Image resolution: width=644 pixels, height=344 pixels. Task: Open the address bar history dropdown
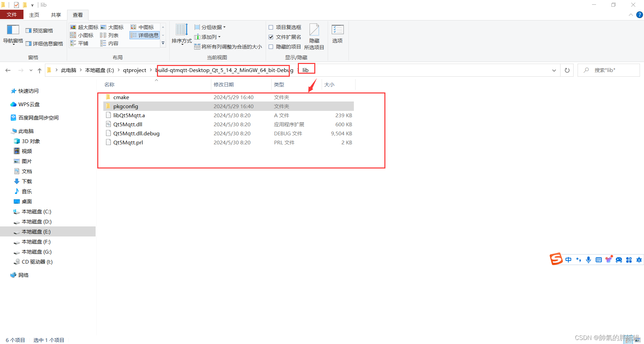click(x=554, y=70)
